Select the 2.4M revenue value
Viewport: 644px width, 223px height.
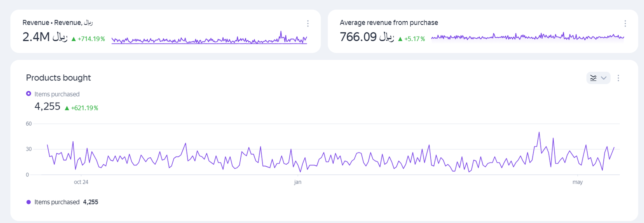point(36,37)
